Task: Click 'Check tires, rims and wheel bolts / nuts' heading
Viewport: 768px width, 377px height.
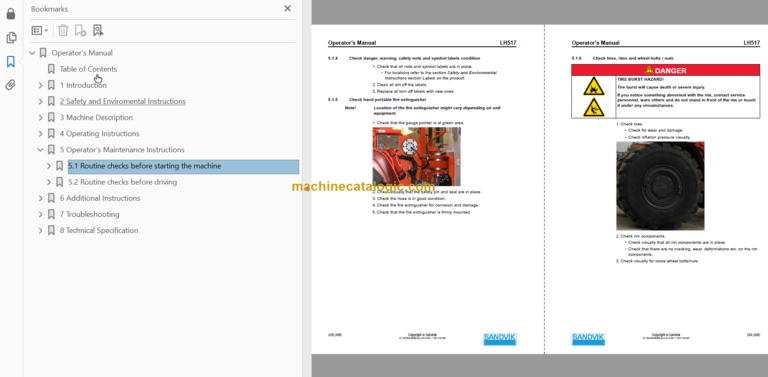Action: 633,58
